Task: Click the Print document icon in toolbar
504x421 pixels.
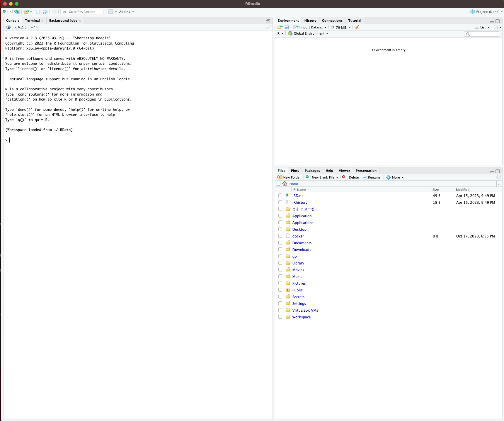Action: [54, 12]
